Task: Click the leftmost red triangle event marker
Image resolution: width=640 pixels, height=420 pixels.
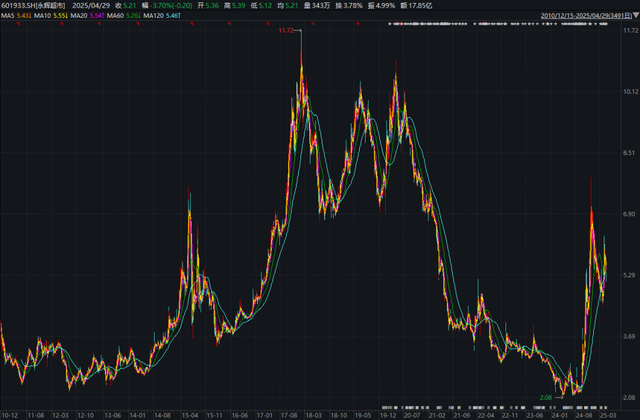Action: click(18, 24)
